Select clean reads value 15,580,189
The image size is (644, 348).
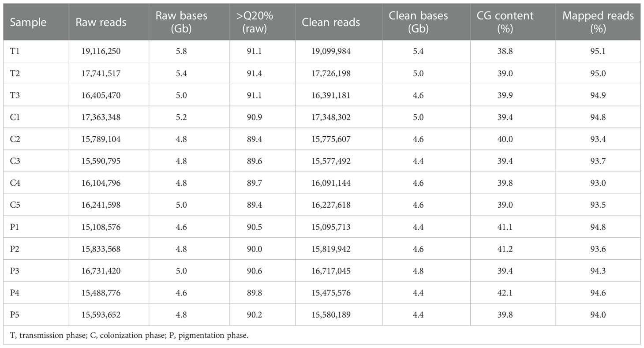click(x=331, y=315)
